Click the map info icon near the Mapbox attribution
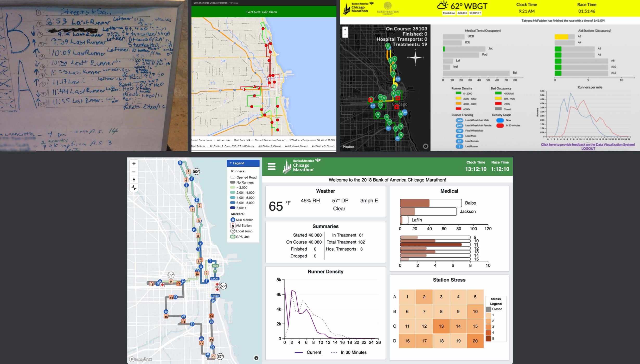 [x=256, y=358]
